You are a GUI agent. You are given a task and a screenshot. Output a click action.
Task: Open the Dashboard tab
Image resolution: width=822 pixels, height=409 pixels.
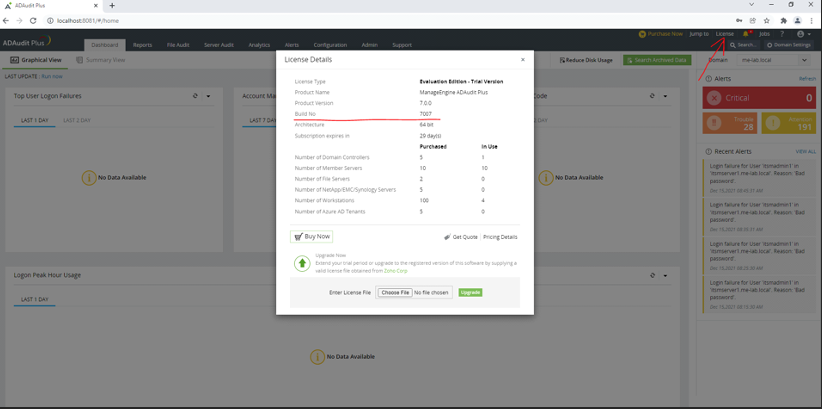(105, 45)
